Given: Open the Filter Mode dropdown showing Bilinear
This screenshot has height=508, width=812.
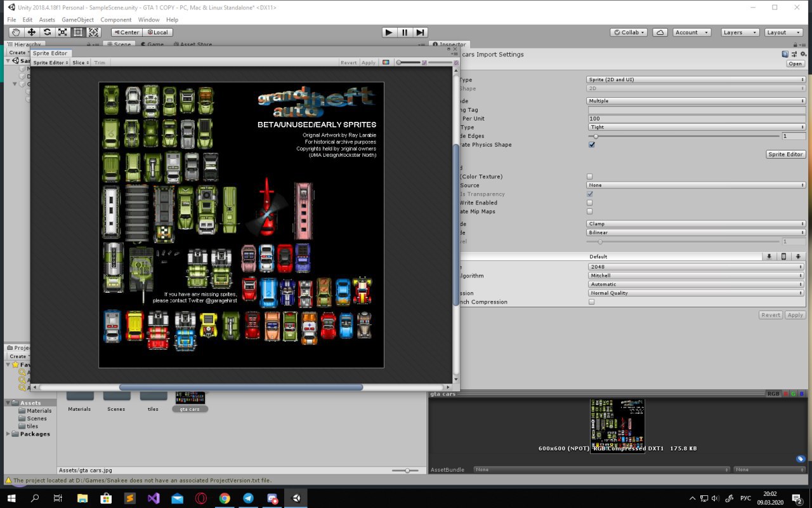Looking at the screenshot, I should point(696,232).
